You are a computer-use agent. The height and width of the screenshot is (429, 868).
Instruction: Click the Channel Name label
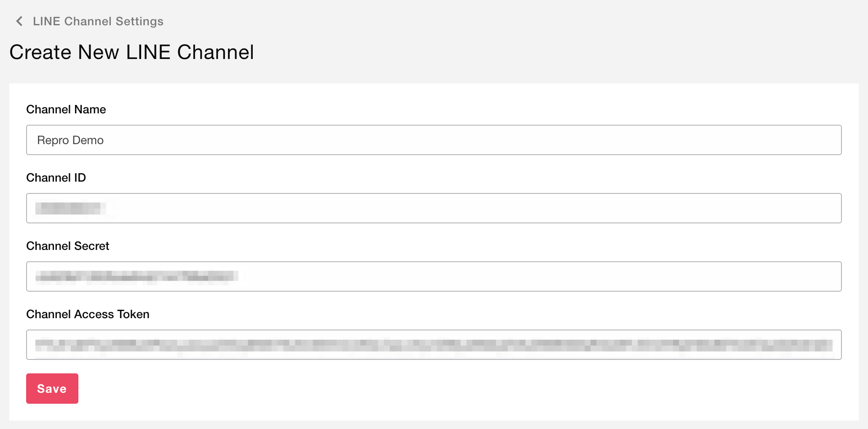click(66, 110)
